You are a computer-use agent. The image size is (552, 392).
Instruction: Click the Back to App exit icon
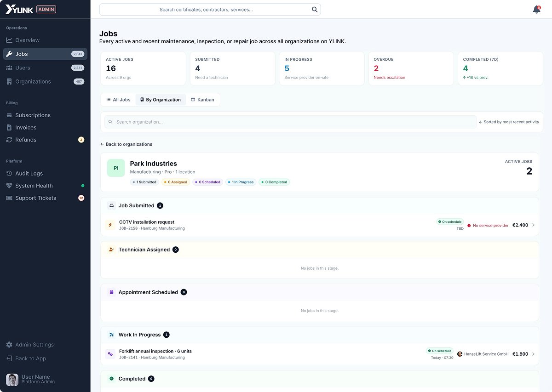9,358
